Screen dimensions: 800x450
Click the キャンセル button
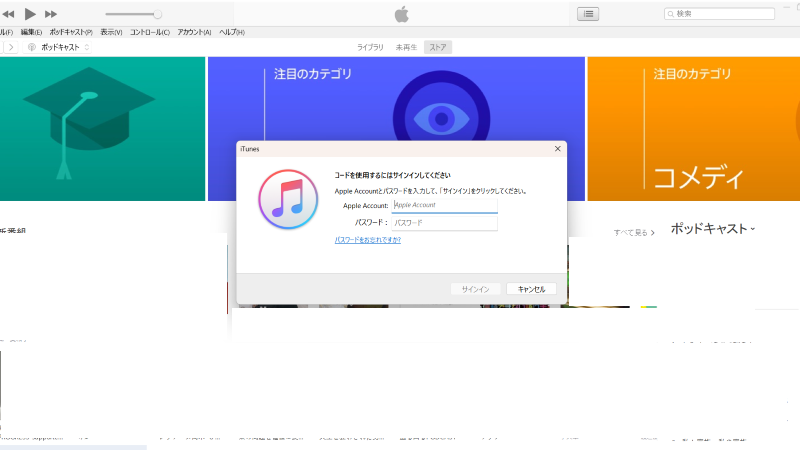pos(531,289)
